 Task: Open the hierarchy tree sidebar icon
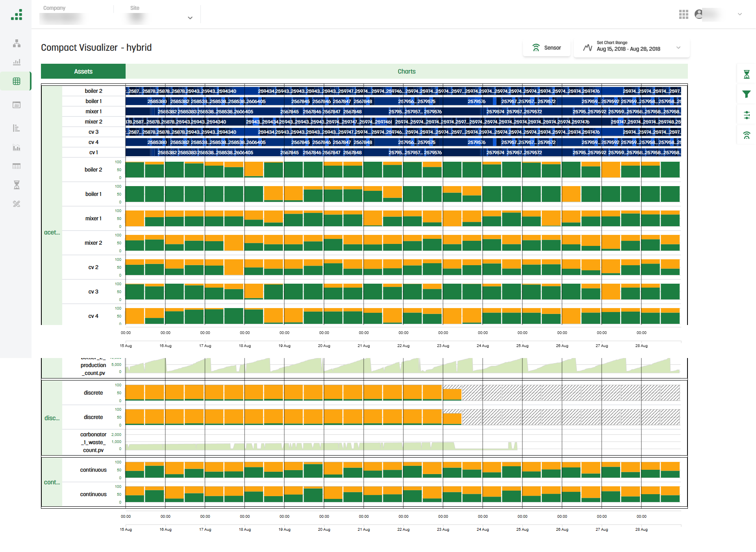17,43
